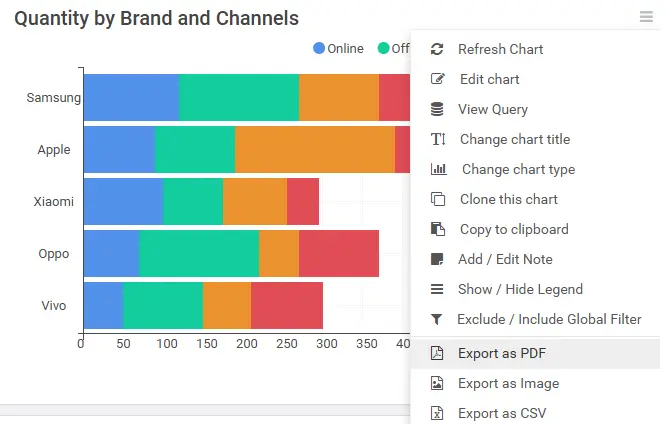Toggle Show / Hide Legend option

tap(535, 289)
